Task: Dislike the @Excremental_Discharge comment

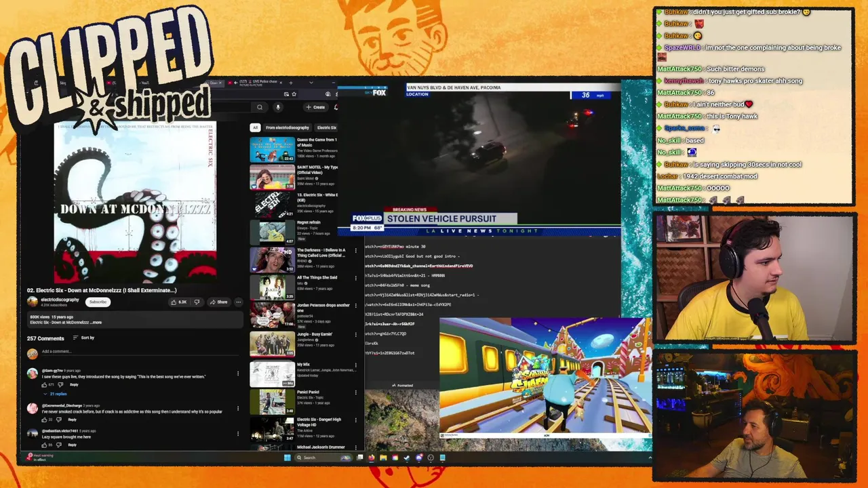Action: tap(59, 420)
